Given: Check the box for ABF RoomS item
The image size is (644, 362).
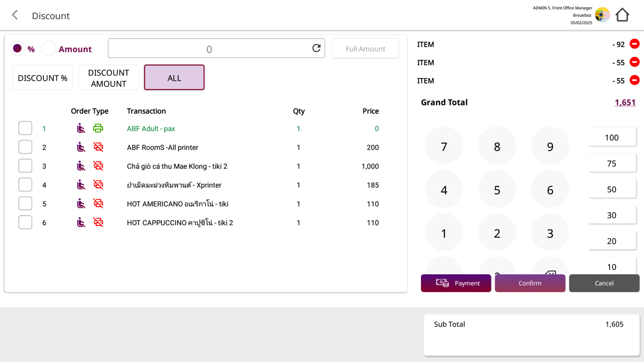Looking at the screenshot, I should click(x=25, y=147).
